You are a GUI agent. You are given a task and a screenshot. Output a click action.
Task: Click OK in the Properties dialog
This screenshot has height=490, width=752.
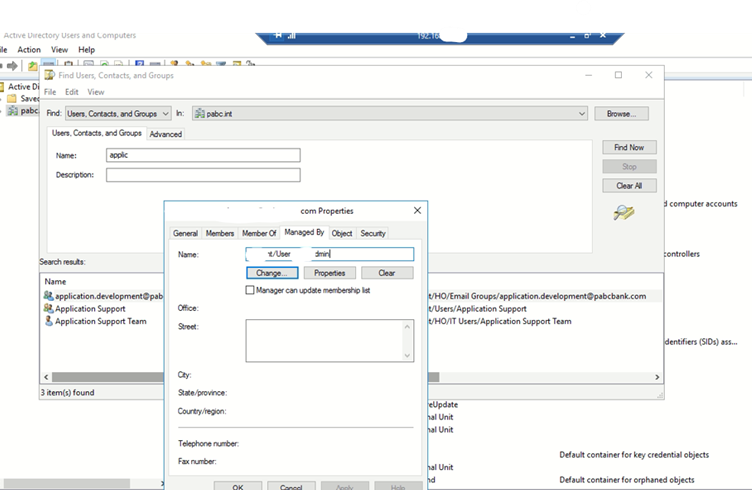[238, 486]
